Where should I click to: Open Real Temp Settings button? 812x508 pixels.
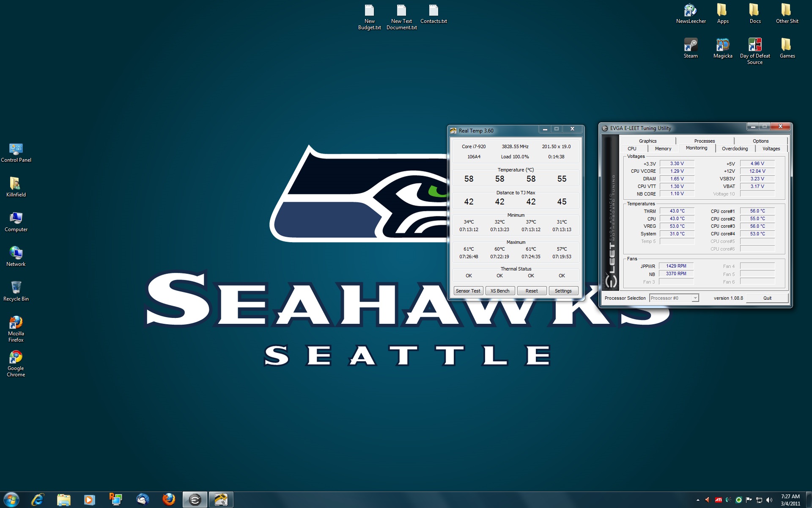pyautogui.click(x=563, y=291)
